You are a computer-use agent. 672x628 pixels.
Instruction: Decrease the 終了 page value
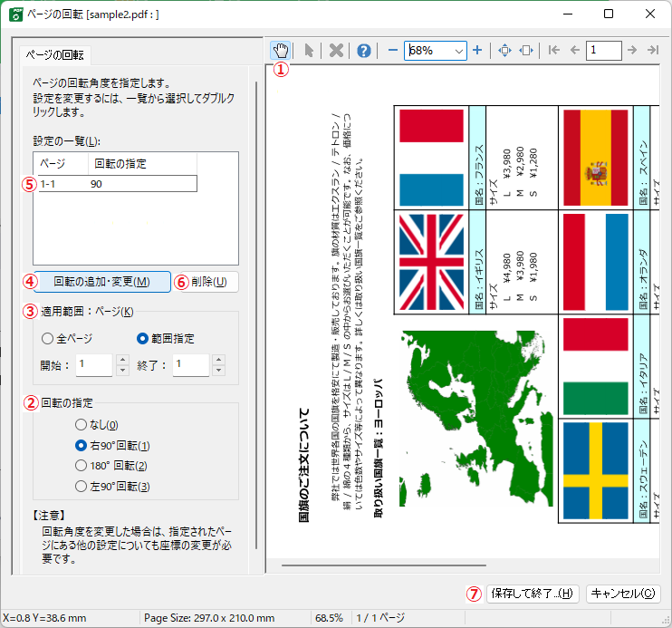(x=219, y=371)
